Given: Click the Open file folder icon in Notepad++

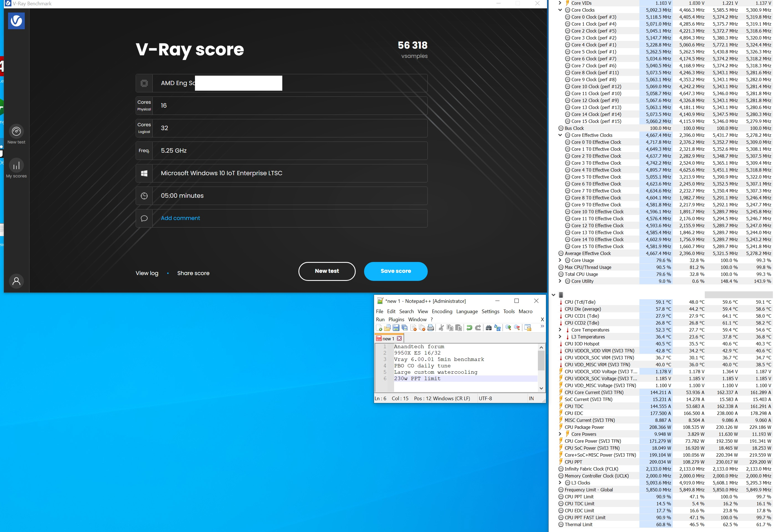Looking at the screenshot, I should (387, 328).
